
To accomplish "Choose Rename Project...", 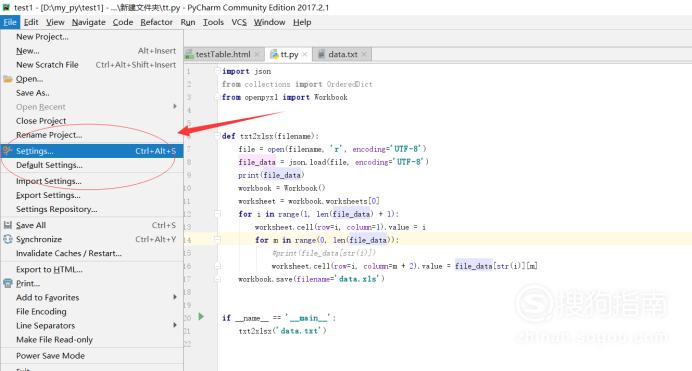I will (92, 135).
